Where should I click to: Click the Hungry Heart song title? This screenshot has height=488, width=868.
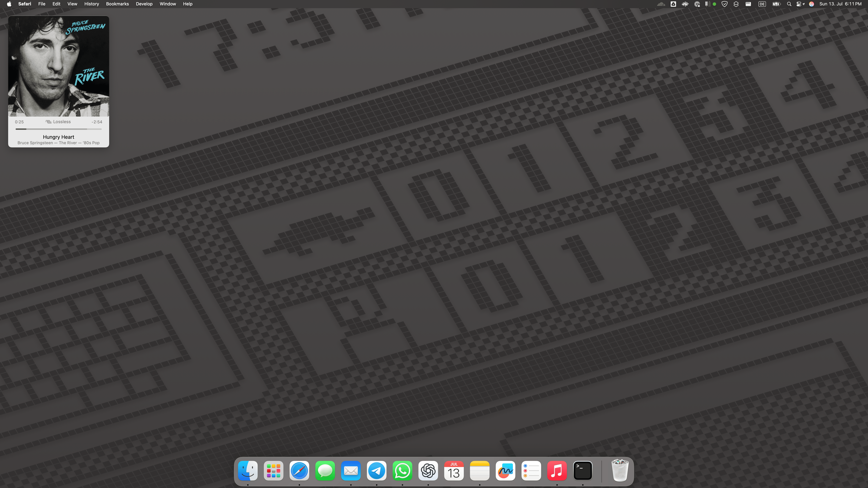click(59, 137)
